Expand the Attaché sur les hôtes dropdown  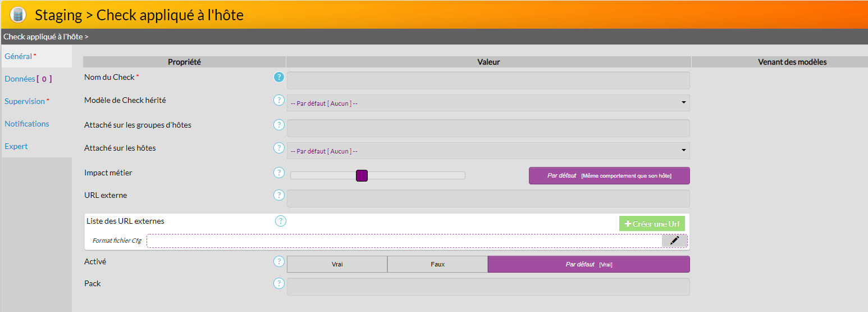tap(488, 151)
